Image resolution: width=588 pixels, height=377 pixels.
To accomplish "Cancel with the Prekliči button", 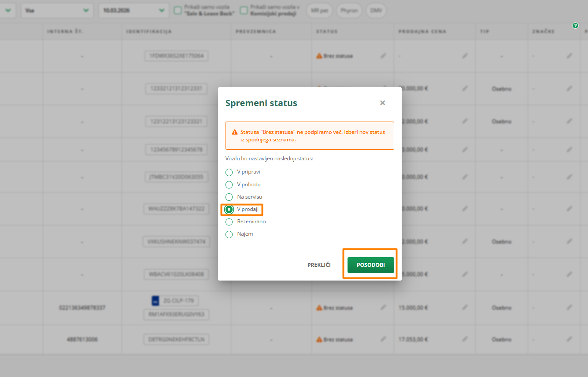I will tap(319, 265).
